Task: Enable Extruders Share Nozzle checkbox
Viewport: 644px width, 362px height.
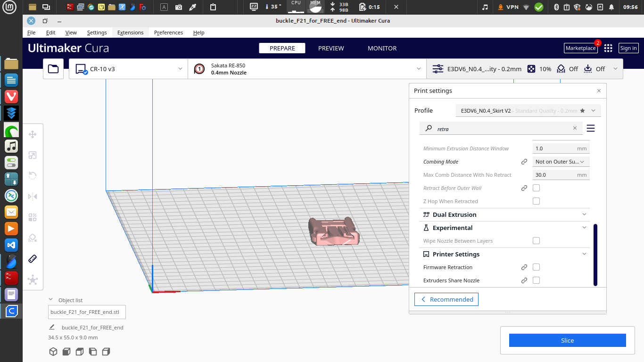Action: (x=536, y=280)
